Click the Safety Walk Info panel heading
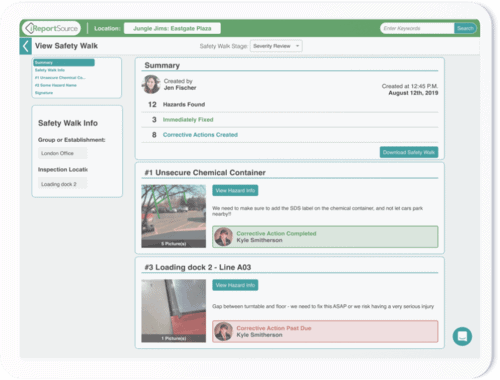This screenshot has width=500, height=380. 68,123
